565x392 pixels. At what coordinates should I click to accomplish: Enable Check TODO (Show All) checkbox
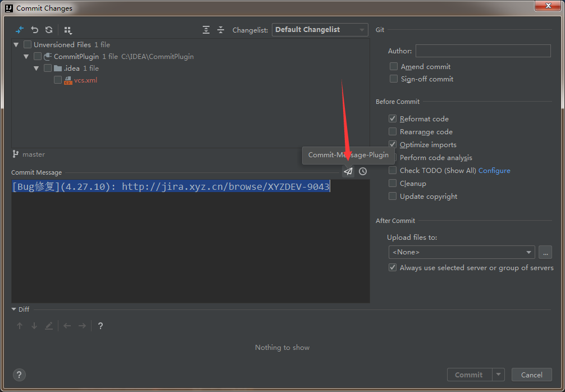pos(393,170)
